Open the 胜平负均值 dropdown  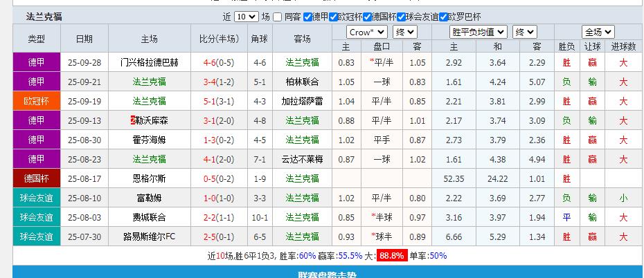click(478, 32)
